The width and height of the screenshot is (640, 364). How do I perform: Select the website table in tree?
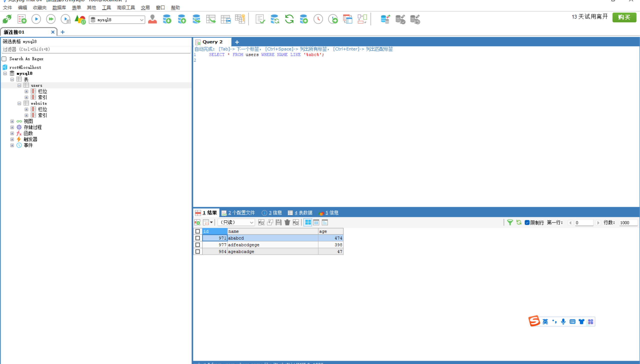click(x=38, y=103)
